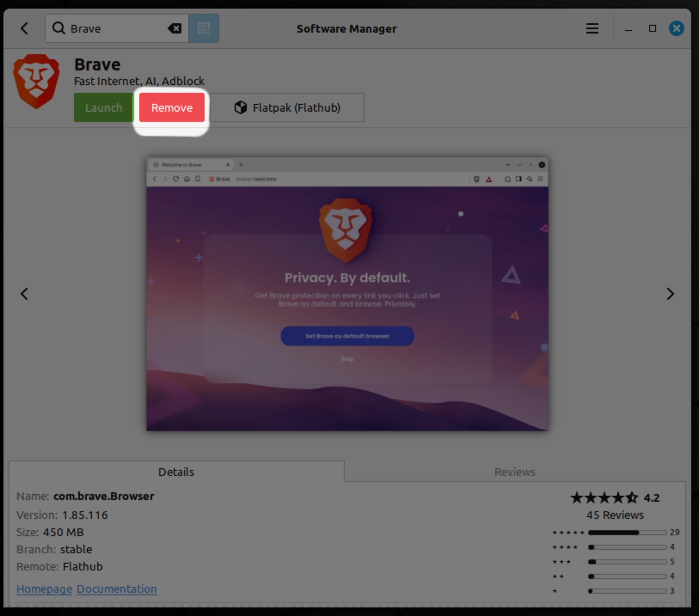The image size is (699, 616).
Task: Go back using the header back arrow
Action: tap(25, 29)
